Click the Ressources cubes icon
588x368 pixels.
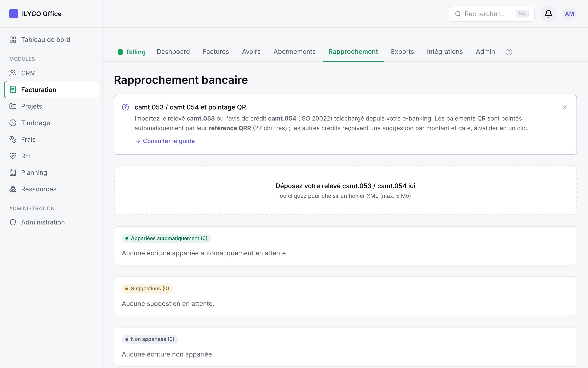point(13,189)
